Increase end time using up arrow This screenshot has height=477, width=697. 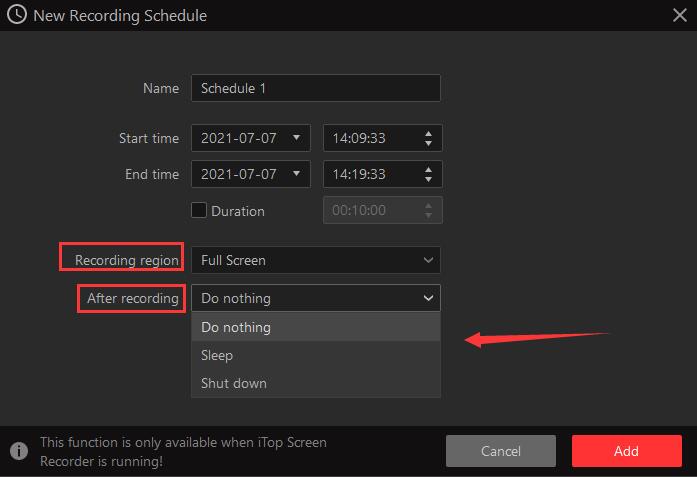tap(429, 169)
